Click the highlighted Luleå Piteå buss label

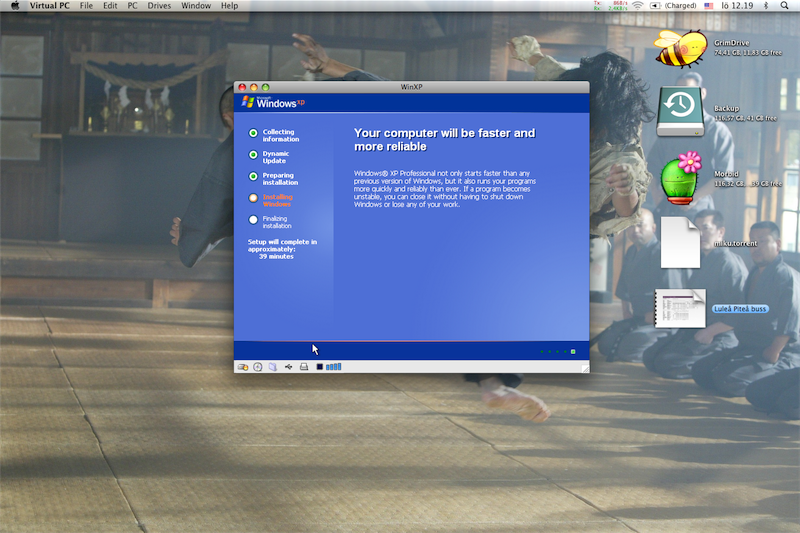[x=740, y=309]
